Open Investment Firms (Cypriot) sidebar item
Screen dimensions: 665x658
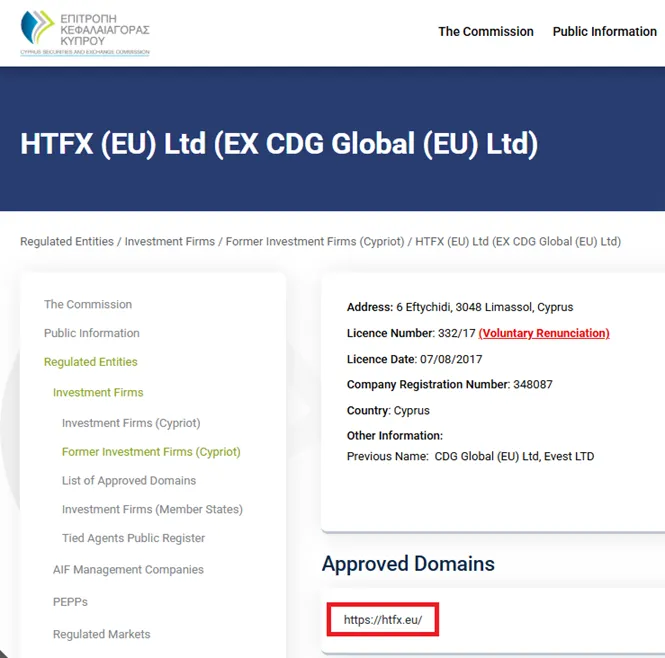(131, 423)
